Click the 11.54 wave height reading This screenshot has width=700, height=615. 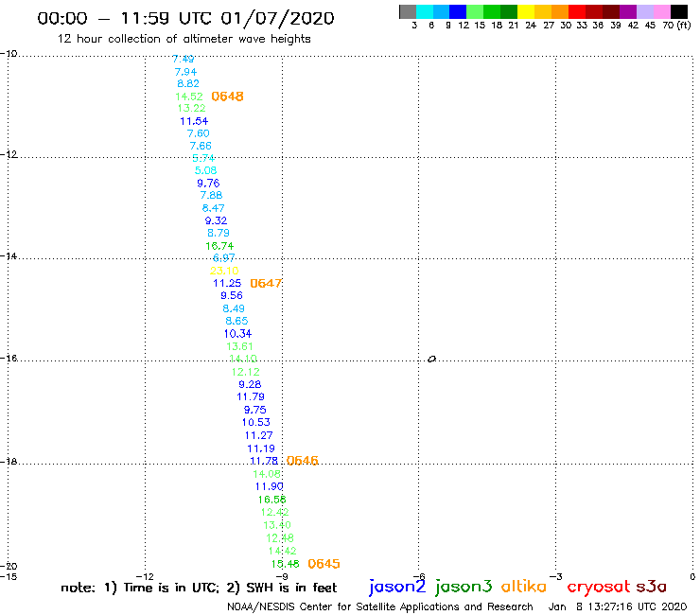point(194,121)
